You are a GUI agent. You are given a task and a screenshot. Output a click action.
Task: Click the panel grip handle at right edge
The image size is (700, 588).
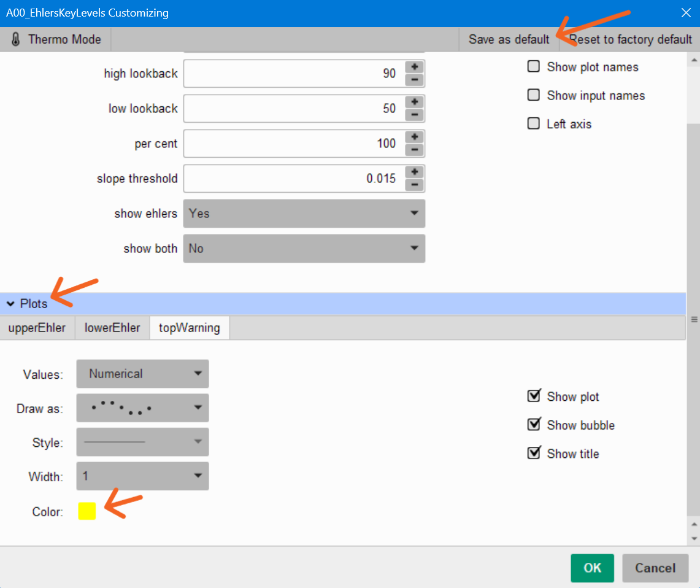[x=694, y=319]
